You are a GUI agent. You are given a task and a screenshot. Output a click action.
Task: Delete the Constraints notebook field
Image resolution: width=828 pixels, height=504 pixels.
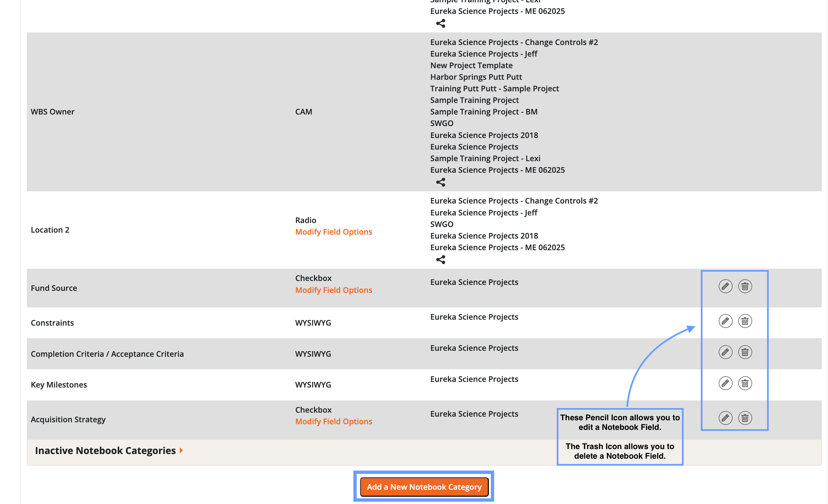(745, 321)
